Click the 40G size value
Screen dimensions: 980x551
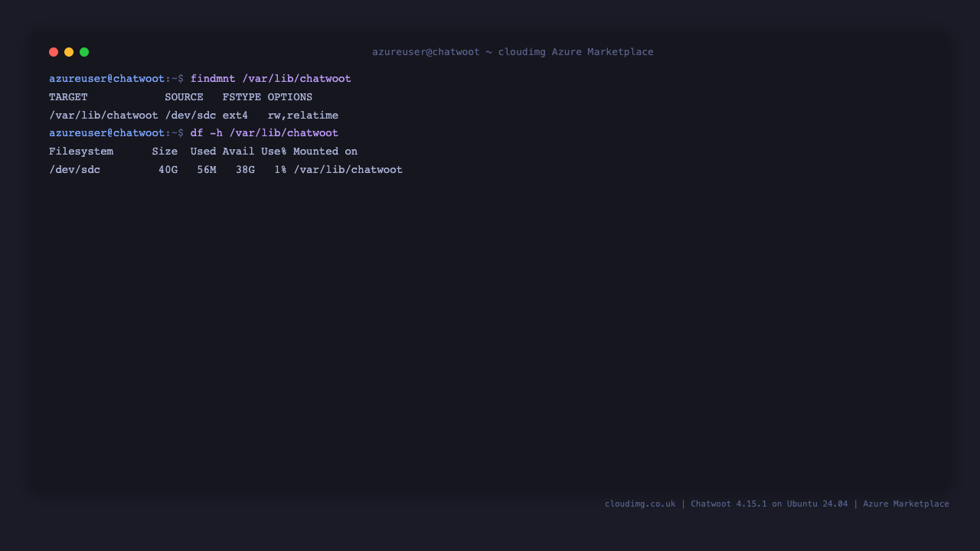(x=168, y=170)
